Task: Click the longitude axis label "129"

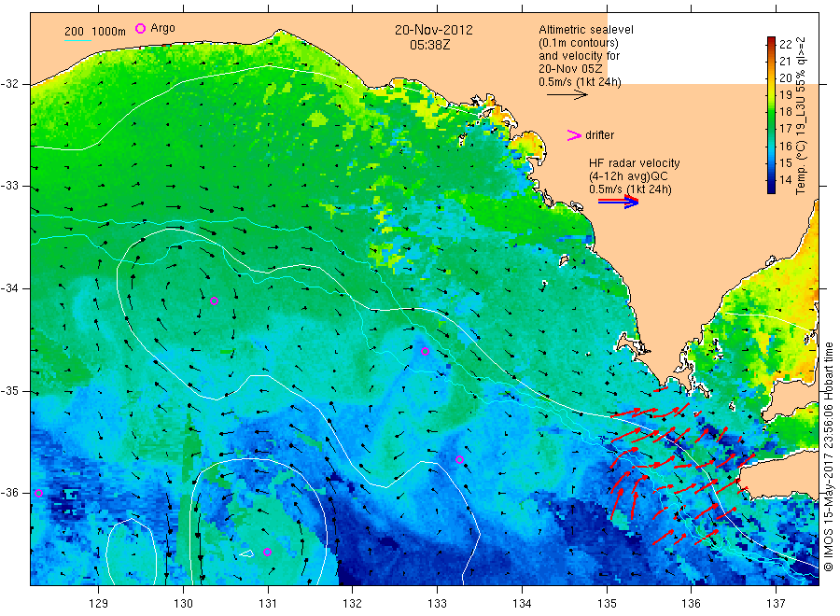Action: 99,604
